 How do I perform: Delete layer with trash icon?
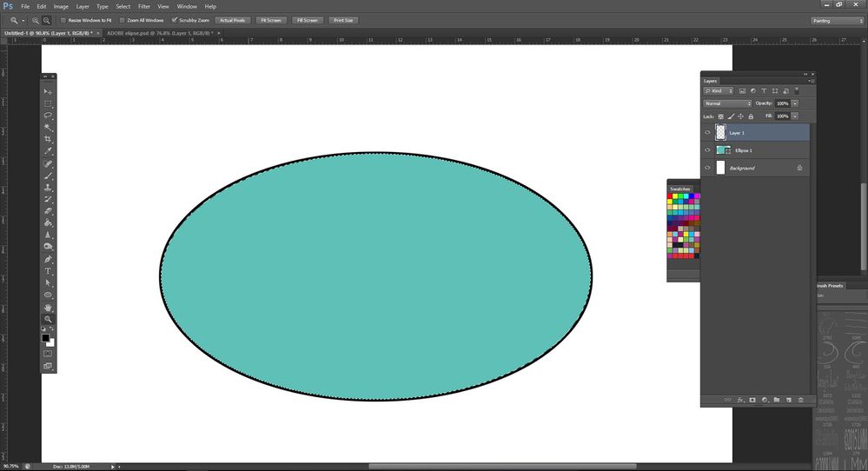800,400
